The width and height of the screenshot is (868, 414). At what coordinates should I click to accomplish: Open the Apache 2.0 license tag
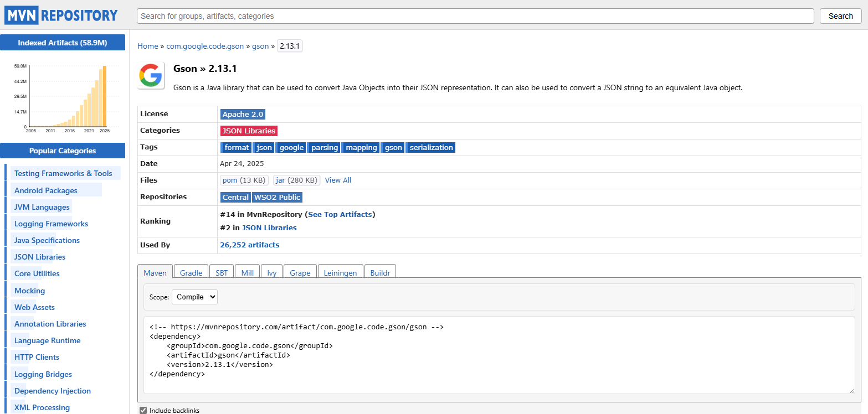point(243,114)
